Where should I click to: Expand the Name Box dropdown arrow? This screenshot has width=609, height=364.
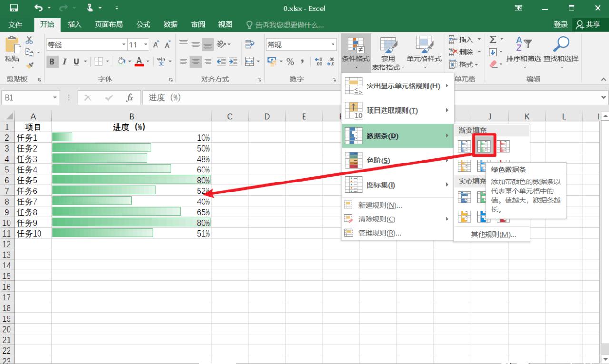pos(55,97)
